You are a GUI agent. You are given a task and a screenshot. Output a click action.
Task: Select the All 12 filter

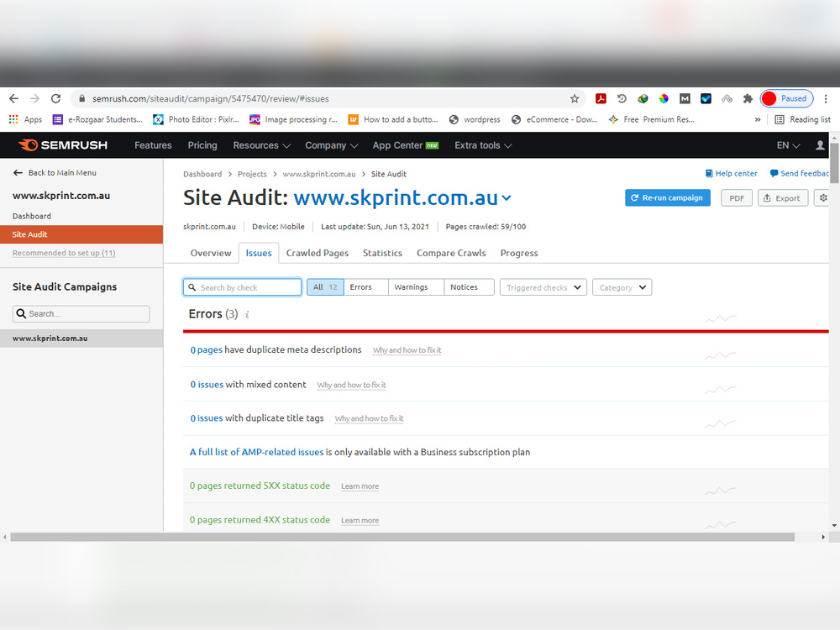tap(325, 287)
